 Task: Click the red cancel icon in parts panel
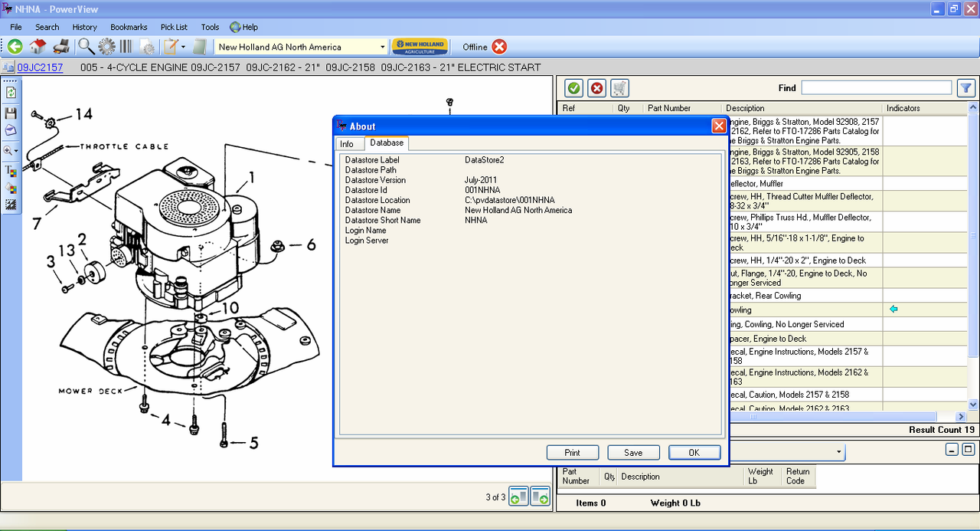tap(596, 88)
